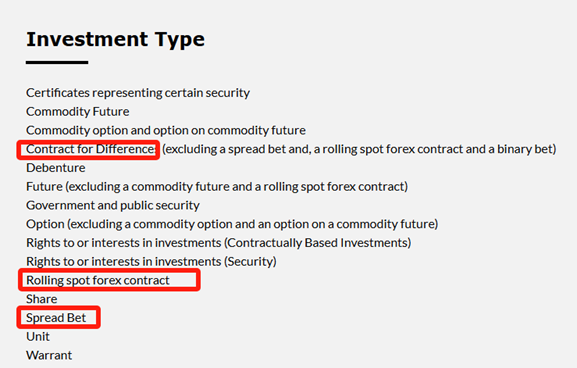Click the Warrant list item
Viewport: 577px width, 368px height.
tap(49, 355)
